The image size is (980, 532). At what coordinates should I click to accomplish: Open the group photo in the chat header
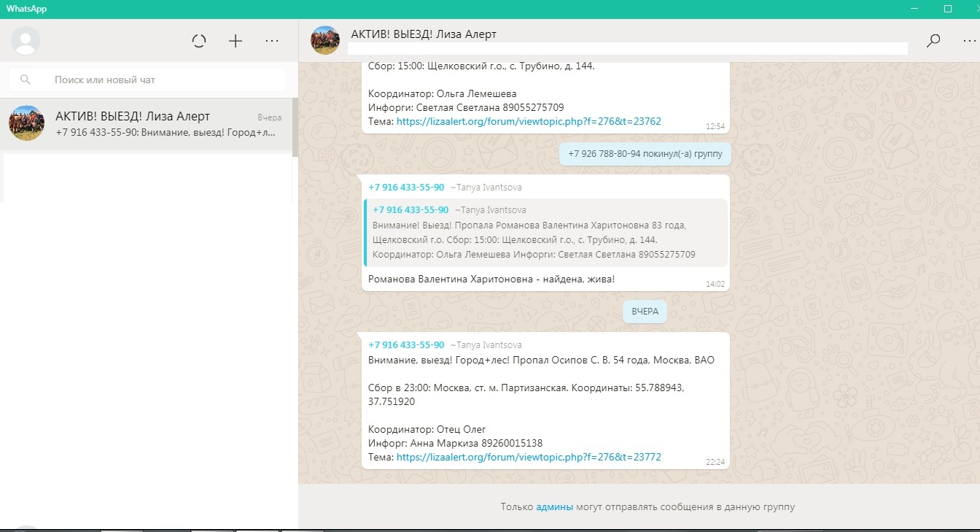click(x=325, y=40)
